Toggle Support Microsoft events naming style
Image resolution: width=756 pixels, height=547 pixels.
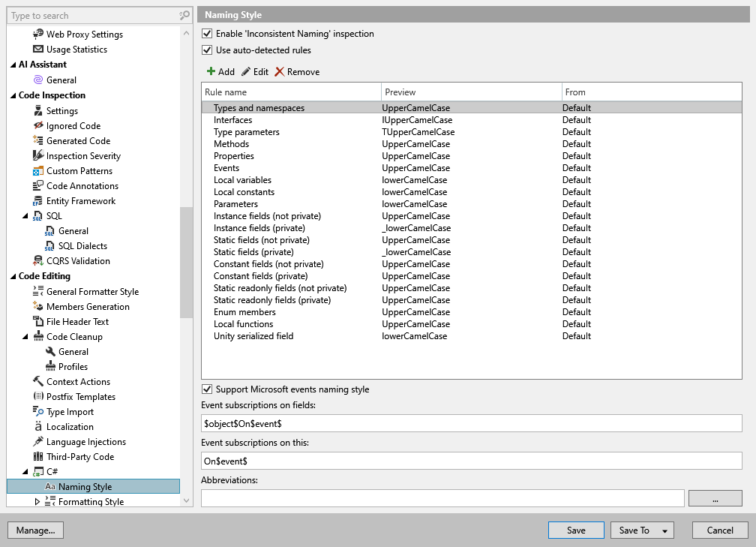(206, 389)
